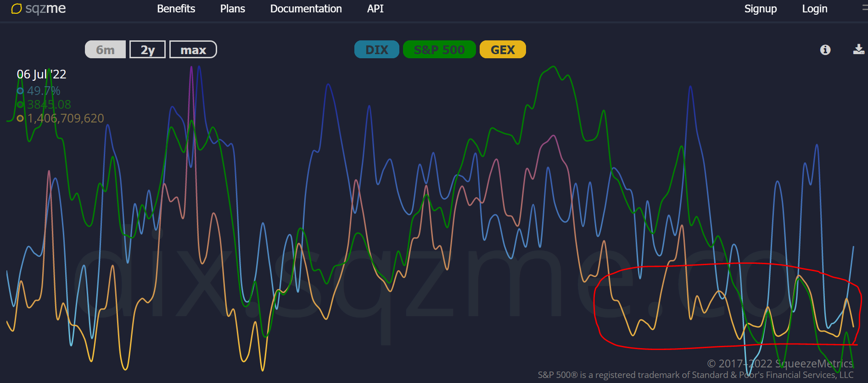This screenshot has width=868, height=383.
Task: Open the Documentation page
Action: pos(306,9)
